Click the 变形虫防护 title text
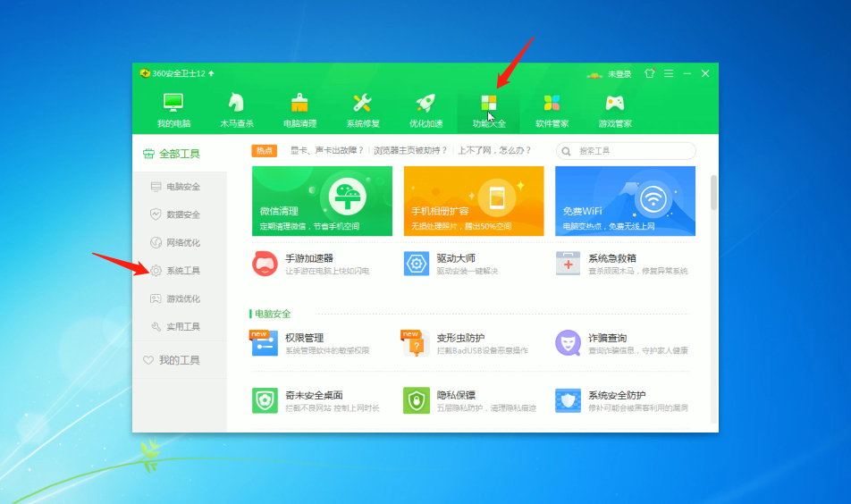The width and height of the screenshot is (851, 504). pyautogui.click(x=460, y=338)
